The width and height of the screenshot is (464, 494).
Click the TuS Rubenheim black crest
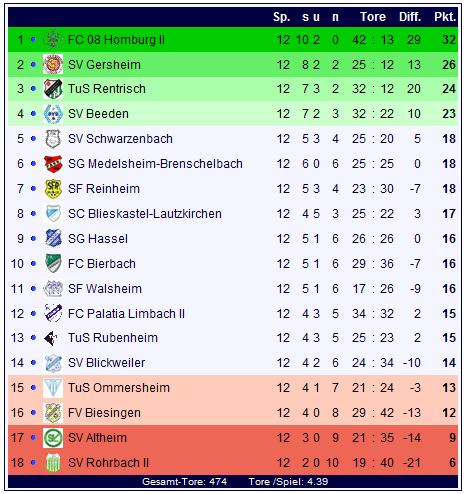51,338
